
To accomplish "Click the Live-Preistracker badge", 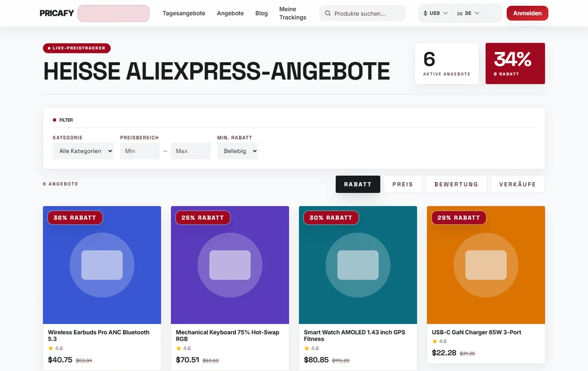I will [x=77, y=48].
